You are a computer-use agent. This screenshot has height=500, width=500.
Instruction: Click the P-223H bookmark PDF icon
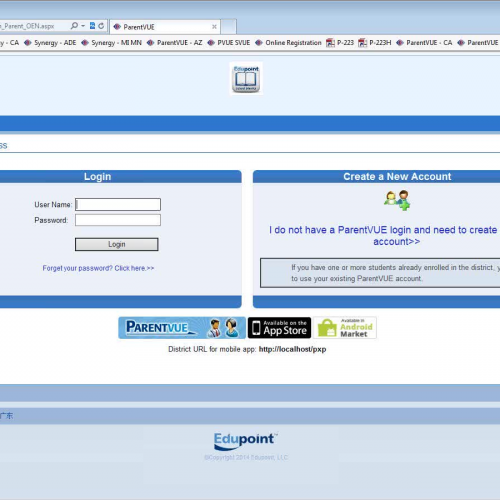[x=362, y=43]
